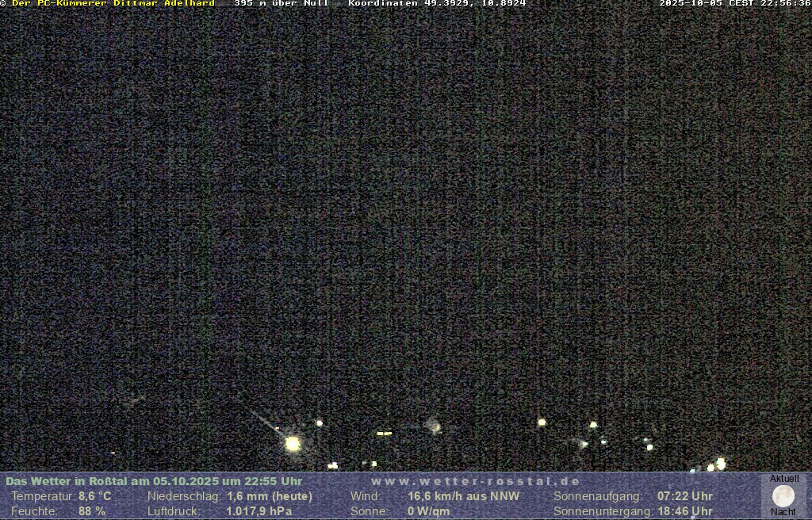Click the copyright symbol in top-left corner
Image resolution: width=812 pixels, height=520 pixels.
coord(3,3)
